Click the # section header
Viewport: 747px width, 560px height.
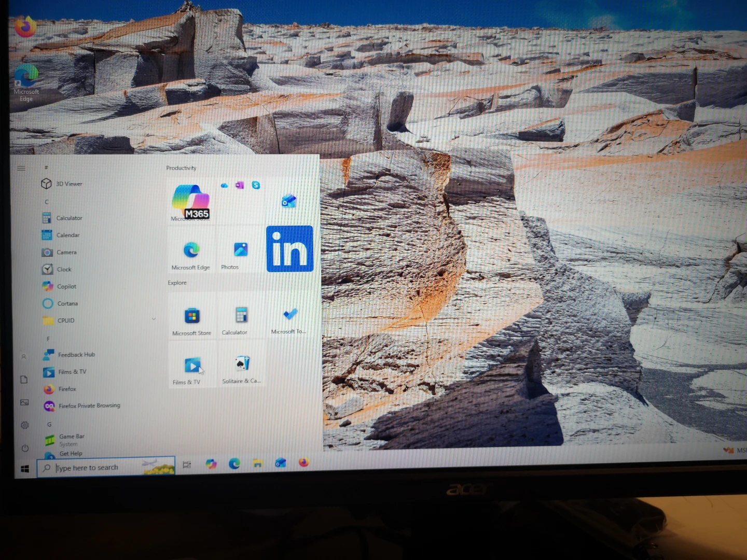[x=46, y=167]
